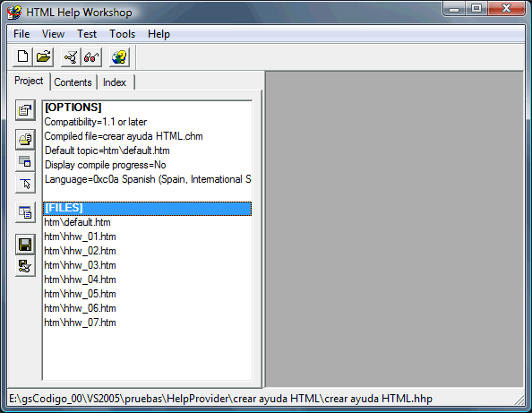Close the HTML Help Workshop window
The width and height of the screenshot is (532, 413).
pos(507,8)
